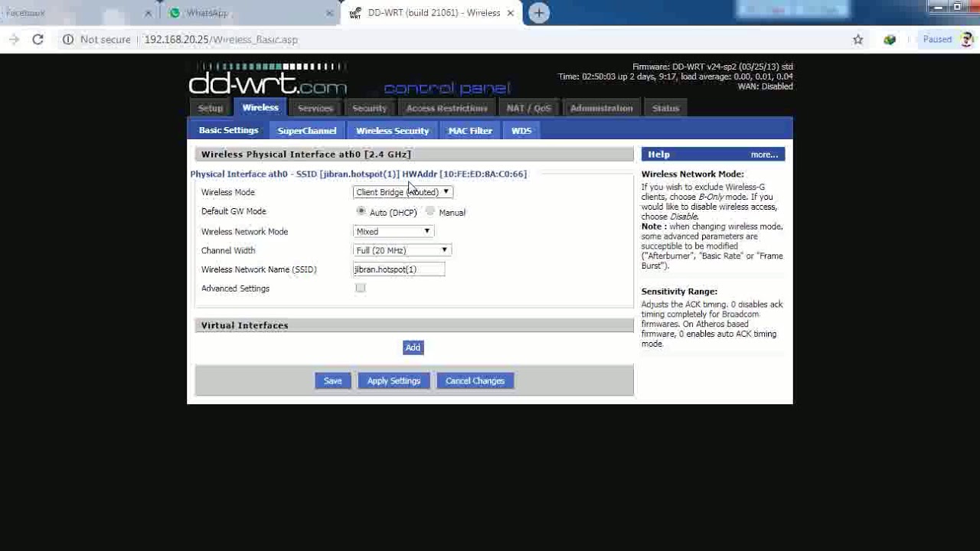Image resolution: width=980 pixels, height=551 pixels.
Task: Close the WhatsApp browser tab
Action: point(329,13)
